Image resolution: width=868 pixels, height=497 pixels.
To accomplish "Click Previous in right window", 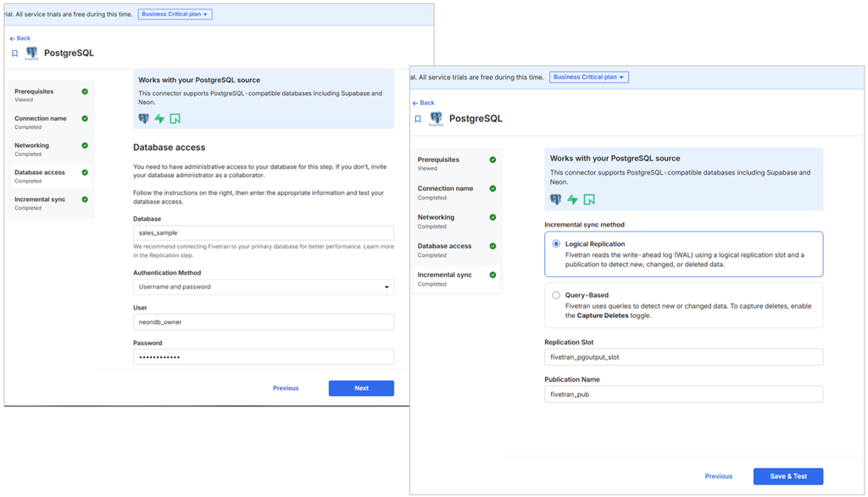I will pyautogui.click(x=719, y=477).
